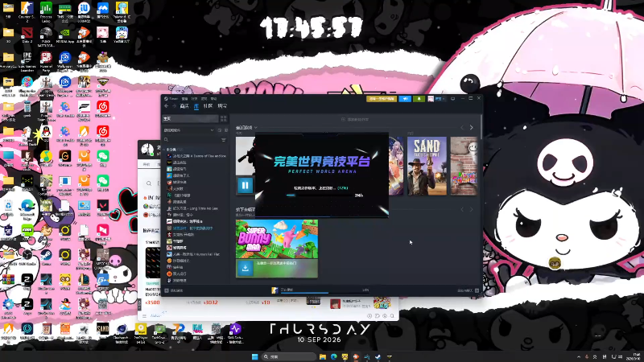Viewport: 644px width, 362px height.
Task: Click the blue announcements megaphone icon
Action: pos(405,99)
